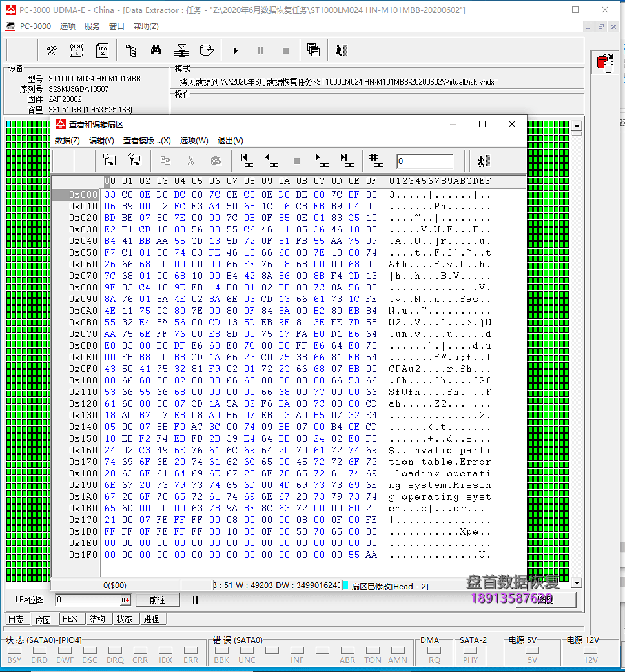Image resolution: width=625 pixels, height=672 pixels.
Task: Open the 选项 menu in main menu bar
Action: click(x=67, y=26)
